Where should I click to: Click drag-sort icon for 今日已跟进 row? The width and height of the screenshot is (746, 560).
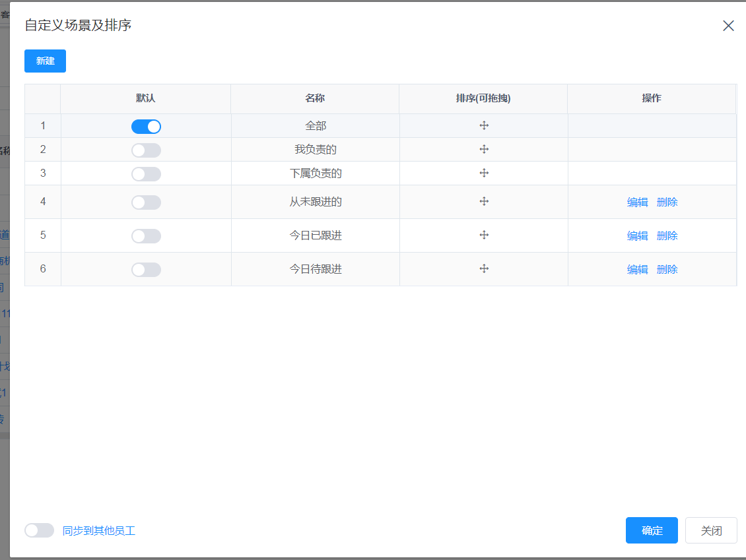[x=484, y=235]
